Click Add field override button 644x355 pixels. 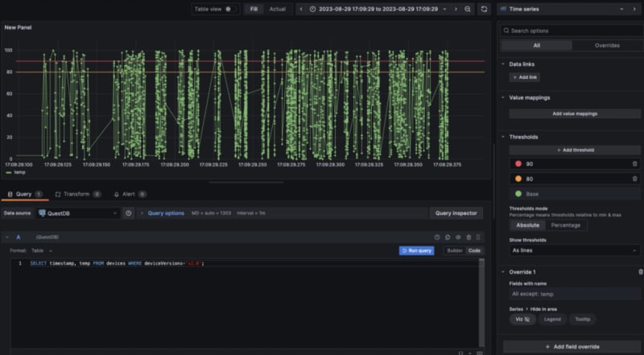[x=572, y=347]
